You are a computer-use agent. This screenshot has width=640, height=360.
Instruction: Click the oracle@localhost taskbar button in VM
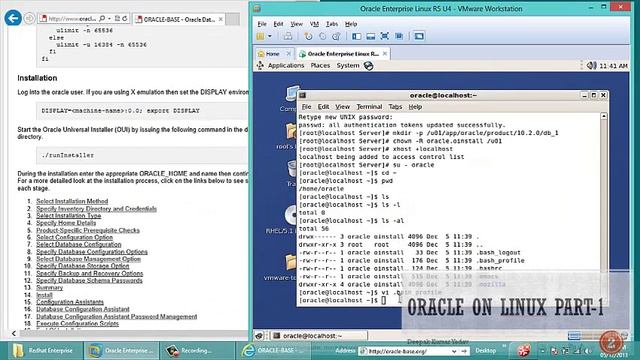click(319, 336)
